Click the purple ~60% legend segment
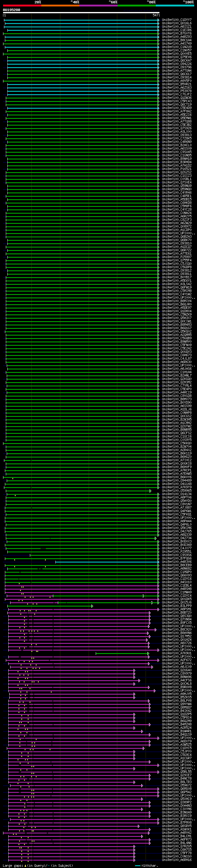Screen dimensions: 197x868 click(x=98, y=6)
